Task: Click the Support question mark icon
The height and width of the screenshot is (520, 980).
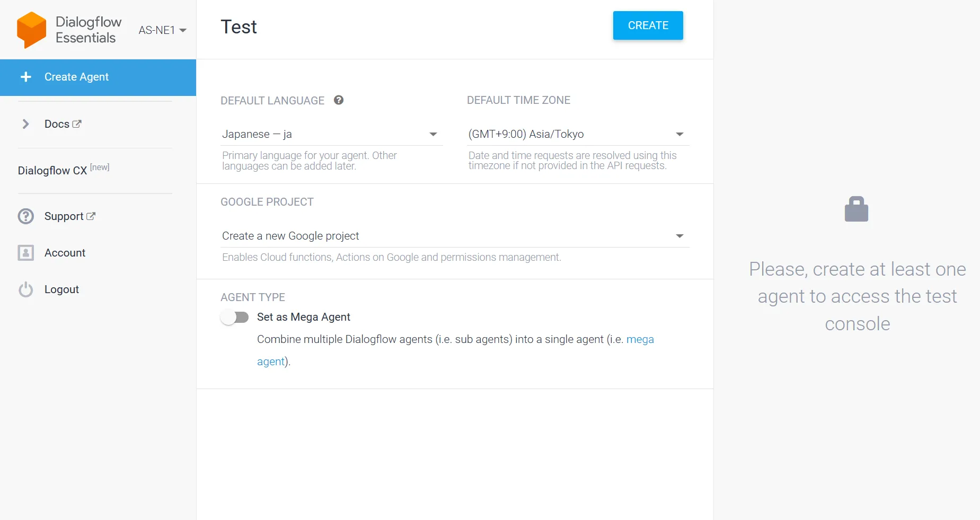Action: click(x=25, y=216)
